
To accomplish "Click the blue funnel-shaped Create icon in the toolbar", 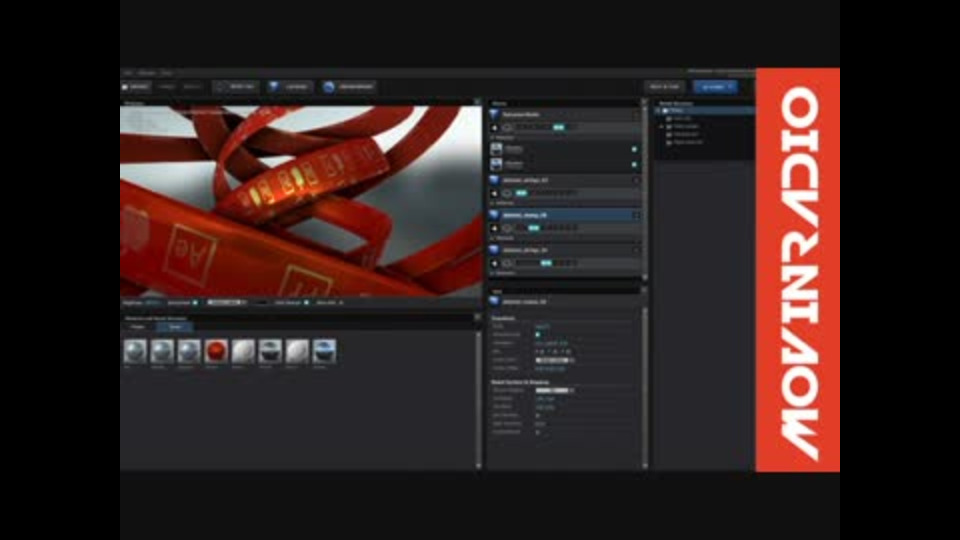I will click(274, 87).
